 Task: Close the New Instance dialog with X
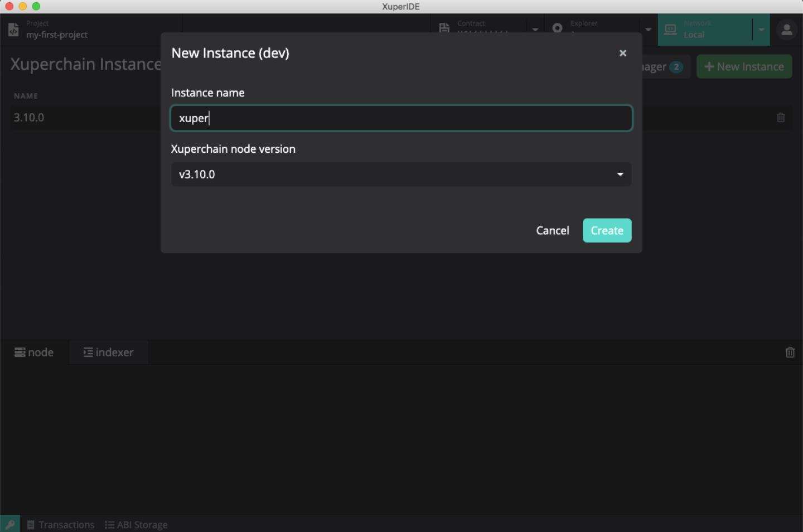pyautogui.click(x=623, y=53)
